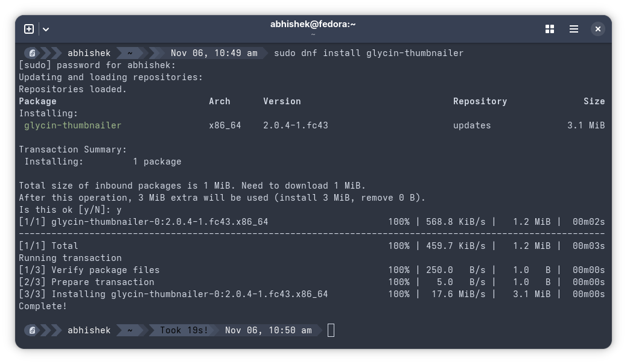Image resolution: width=627 pixels, height=364 pixels.
Task: Click the abhishek username prompt segment
Action: coord(89,53)
